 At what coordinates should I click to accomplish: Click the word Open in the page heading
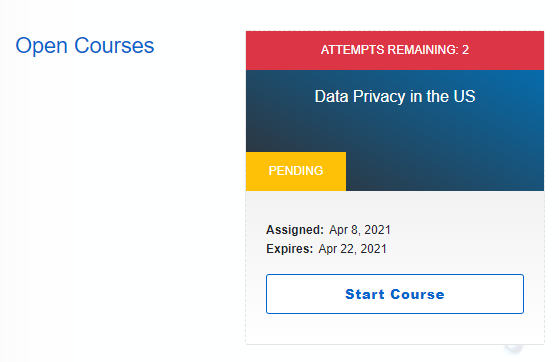41,46
